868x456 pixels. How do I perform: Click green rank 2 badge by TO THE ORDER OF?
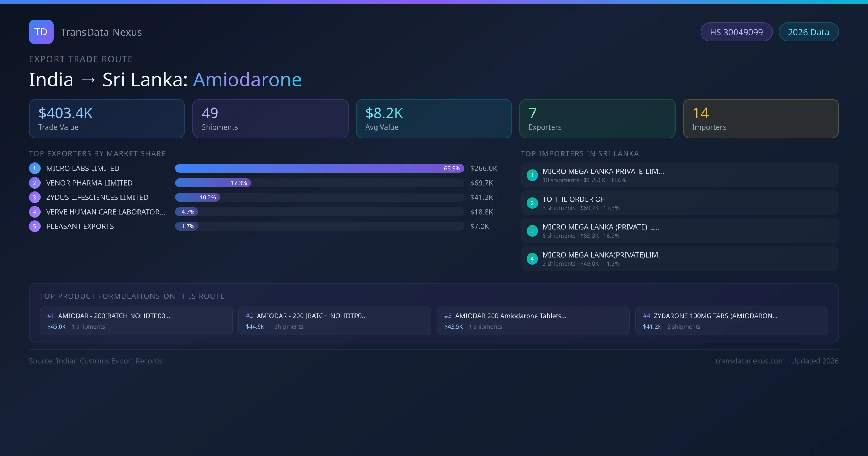point(532,203)
